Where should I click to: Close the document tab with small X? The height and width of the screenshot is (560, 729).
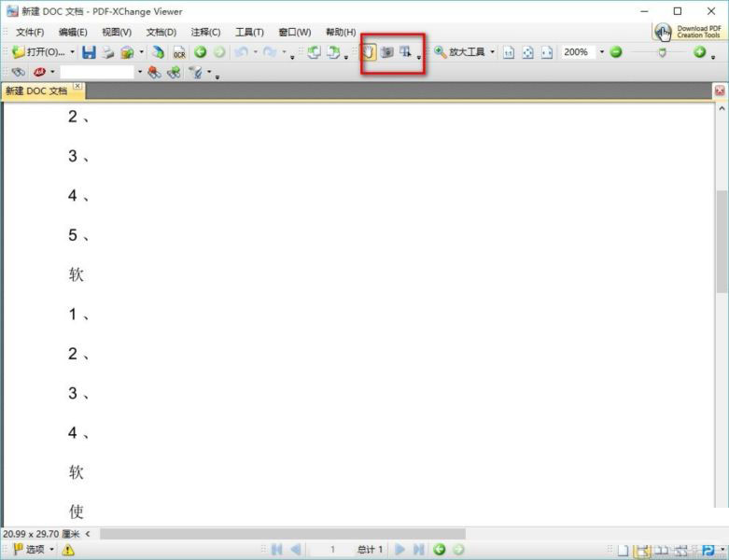pos(77,86)
